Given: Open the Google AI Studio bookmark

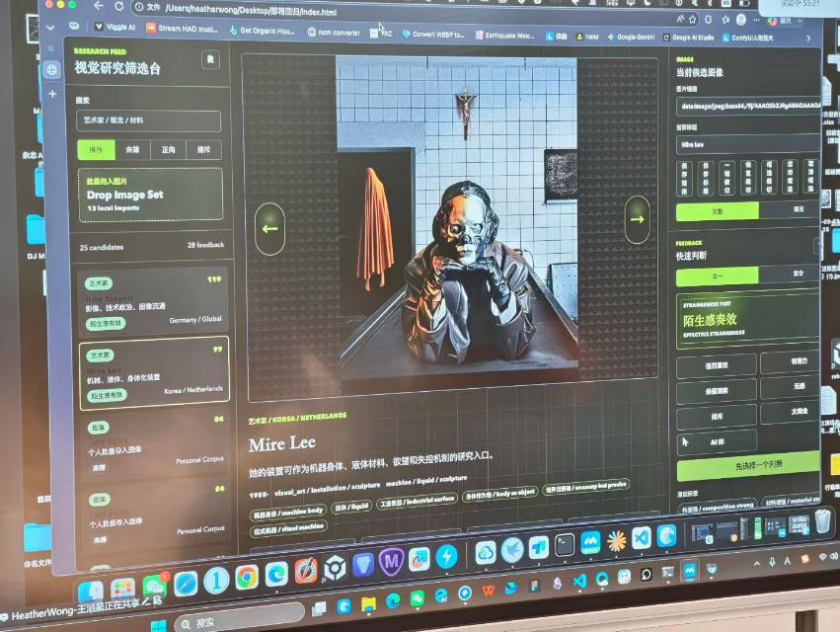Looking at the screenshot, I should pyautogui.click(x=688, y=38).
